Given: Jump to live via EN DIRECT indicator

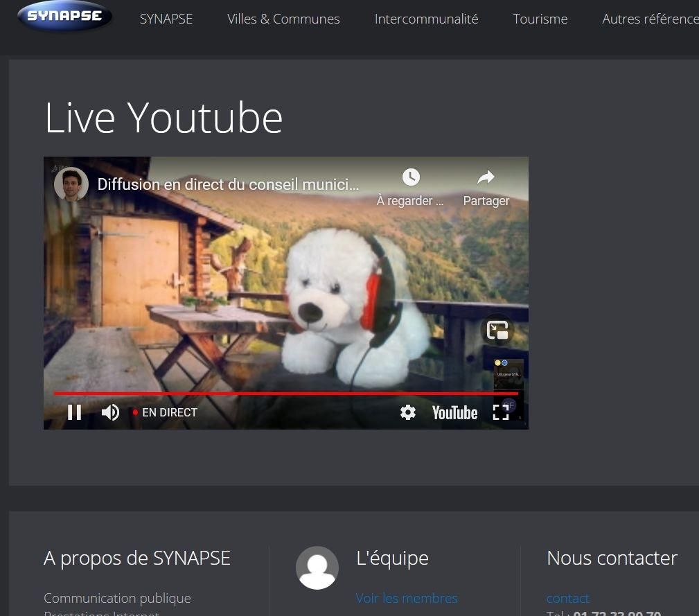Looking at the screenshot, I should coord(166,412).
